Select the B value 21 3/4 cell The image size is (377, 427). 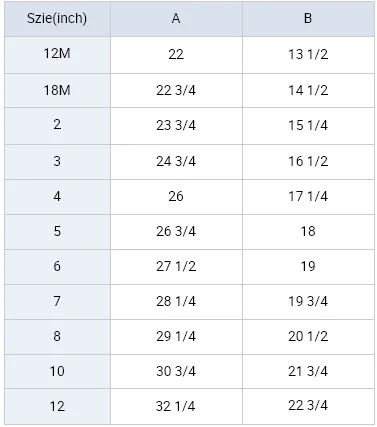coord(308,371)
